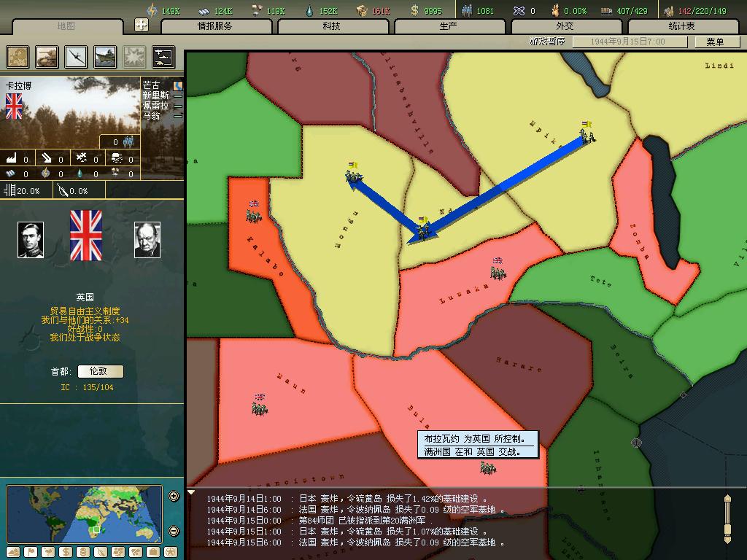Toggle economic dollar map mode
This screenshot has height=560, width=747.
(66, 552)
